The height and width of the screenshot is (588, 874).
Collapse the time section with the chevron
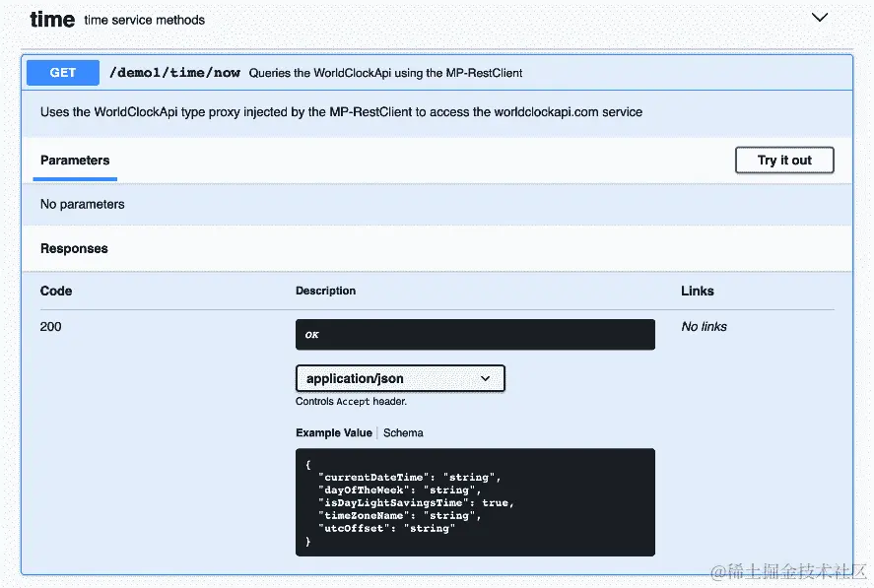(819, 18)
